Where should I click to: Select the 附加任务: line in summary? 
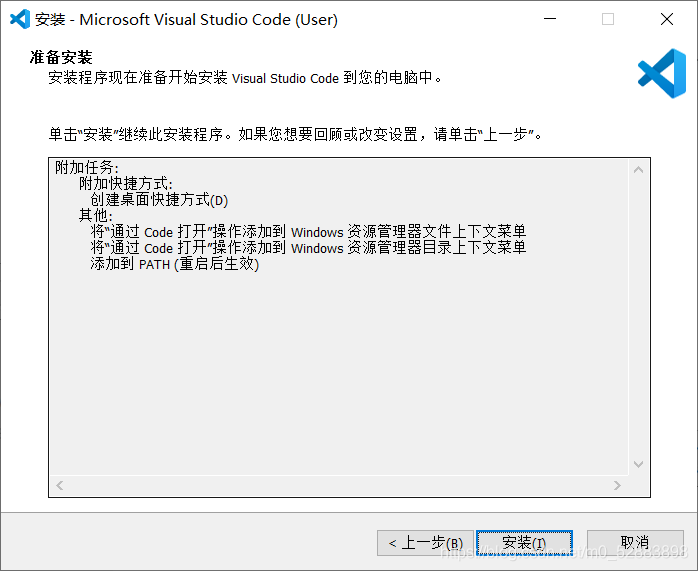coord(87,167)
